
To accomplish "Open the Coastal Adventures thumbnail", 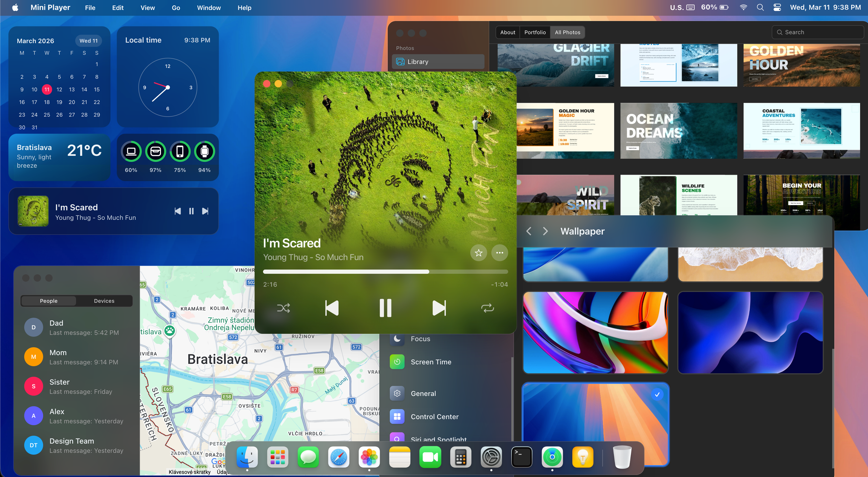I will coord(802,131).
